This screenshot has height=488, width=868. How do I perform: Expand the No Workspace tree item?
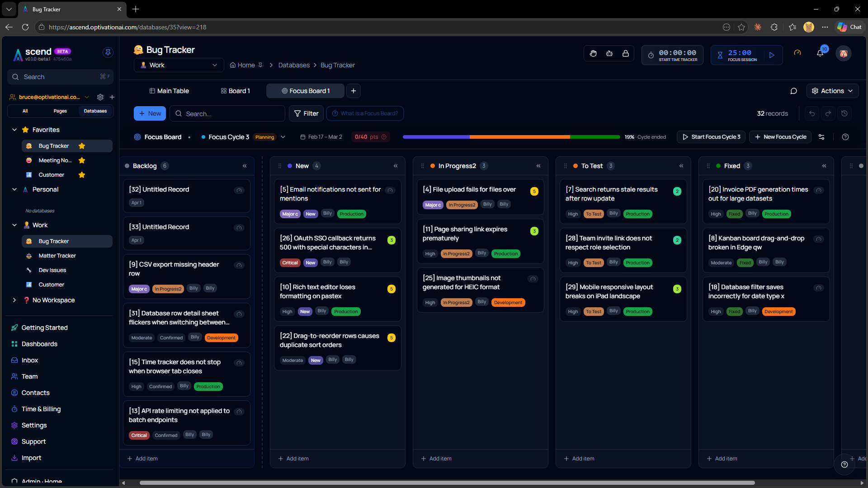pos(14,300)
